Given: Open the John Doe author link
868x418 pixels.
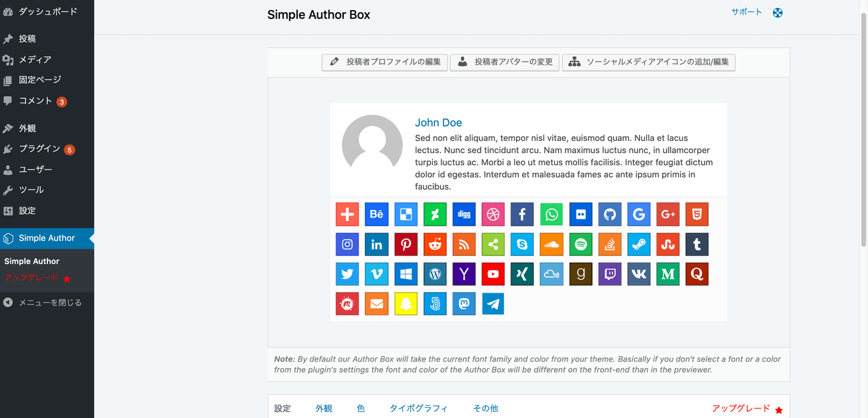Looking at the screenshot, I should [x=438, y=123].
